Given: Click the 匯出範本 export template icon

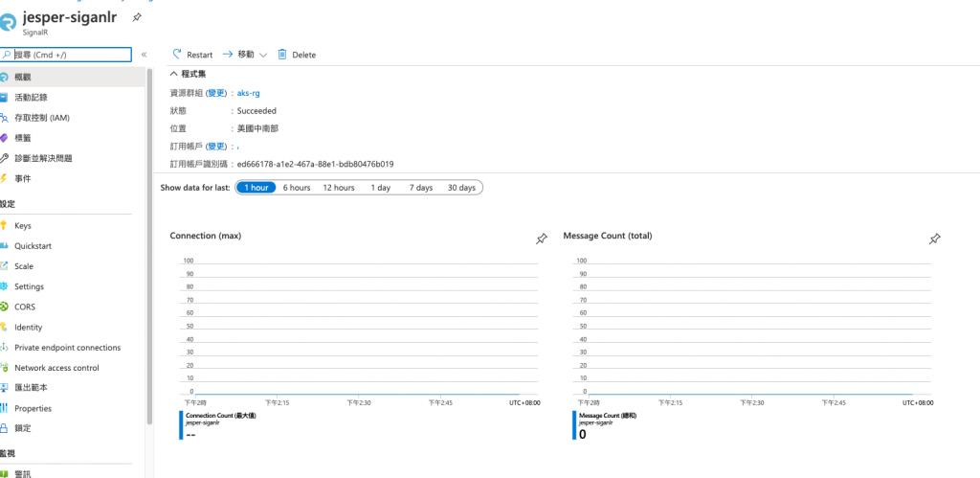Looking at the screenshot, I should click(5, 388).
